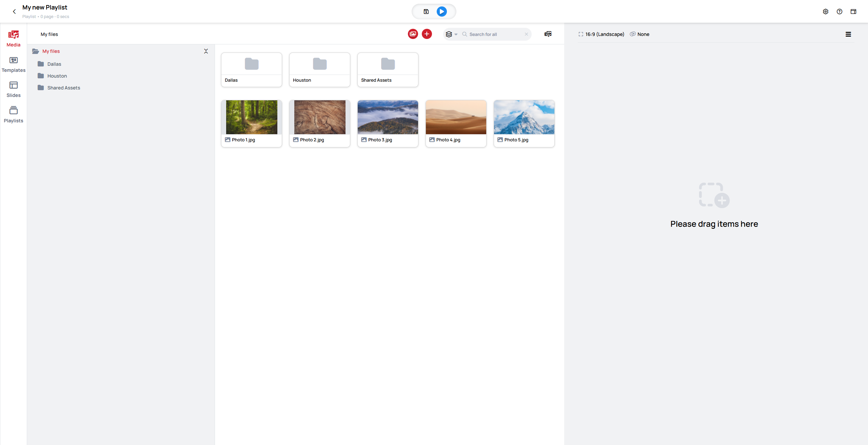Go back with the left arrow

click(x=14, y=12)
